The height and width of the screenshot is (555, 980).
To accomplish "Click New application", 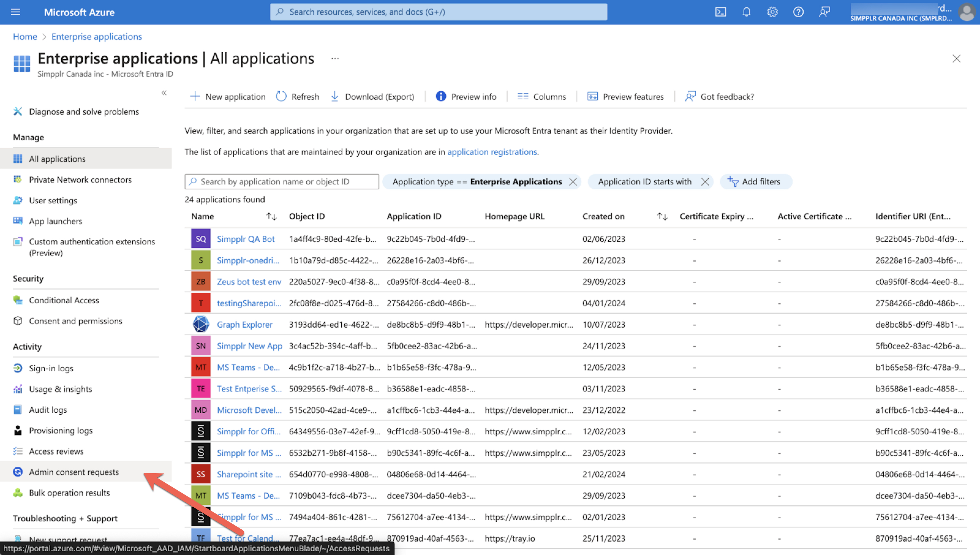I will [x=228, y=96].
